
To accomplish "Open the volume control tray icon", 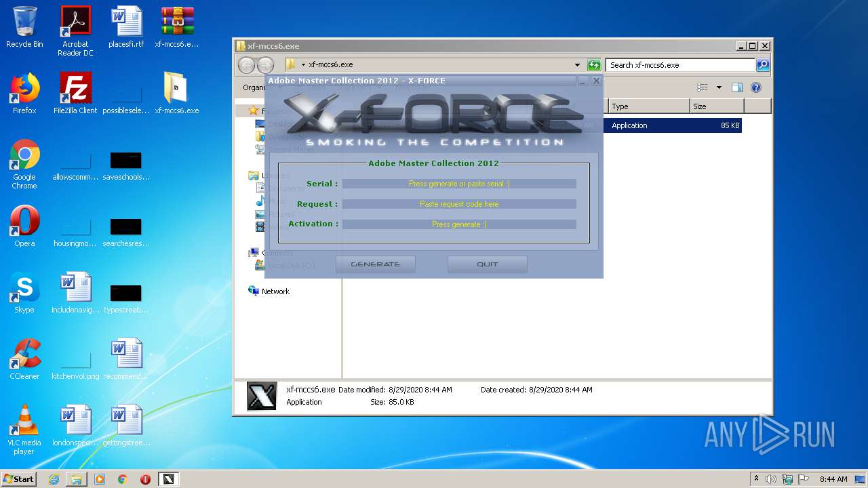I will coord(771,479).
